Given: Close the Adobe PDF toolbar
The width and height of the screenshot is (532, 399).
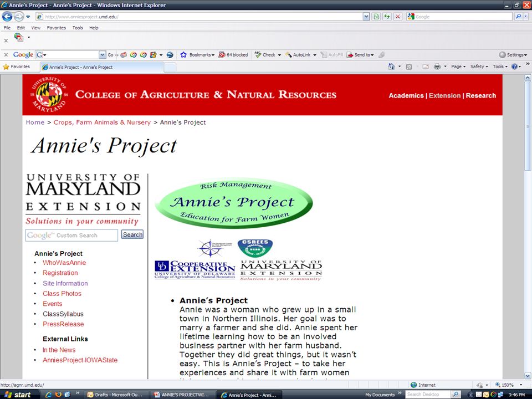Looking at the screenshot, I should click(x=6, y=40).
